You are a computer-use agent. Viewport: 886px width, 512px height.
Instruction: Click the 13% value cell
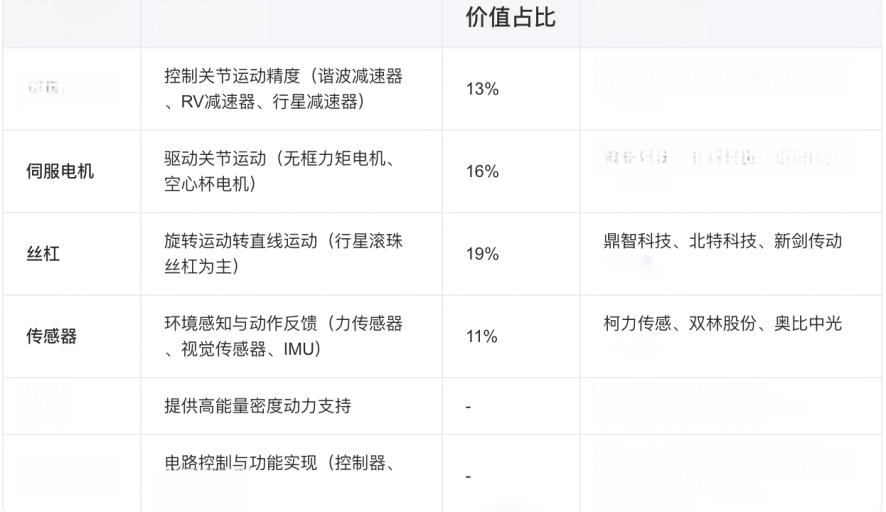point(482,89)
